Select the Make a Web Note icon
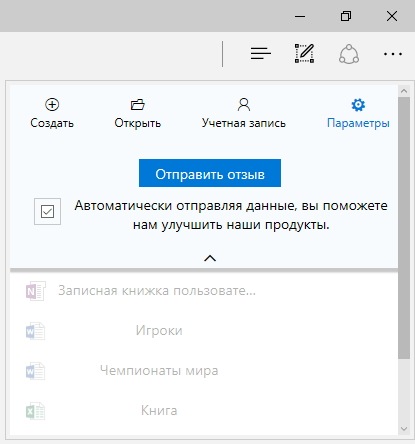415x444 pixels. [305, 53]
